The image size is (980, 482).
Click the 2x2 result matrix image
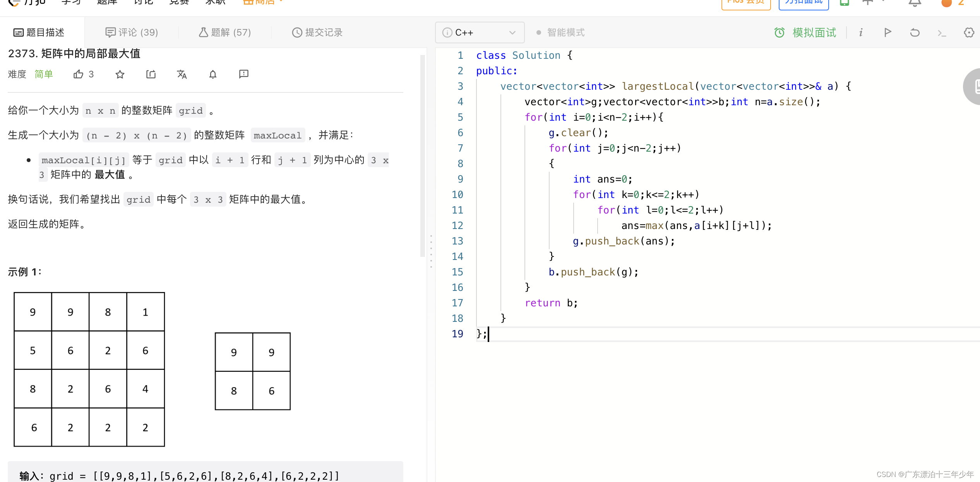pyautogui.click(x=253, y=371)
